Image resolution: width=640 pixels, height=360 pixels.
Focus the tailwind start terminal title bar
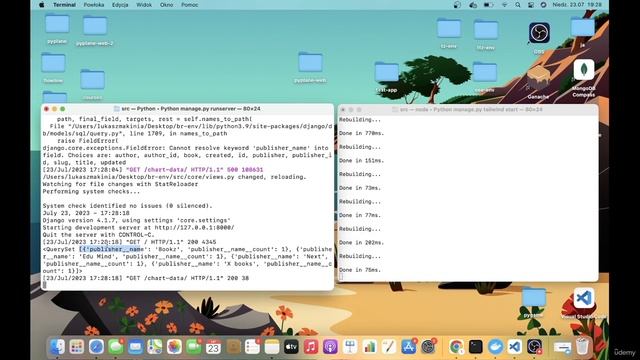(468, 109)
